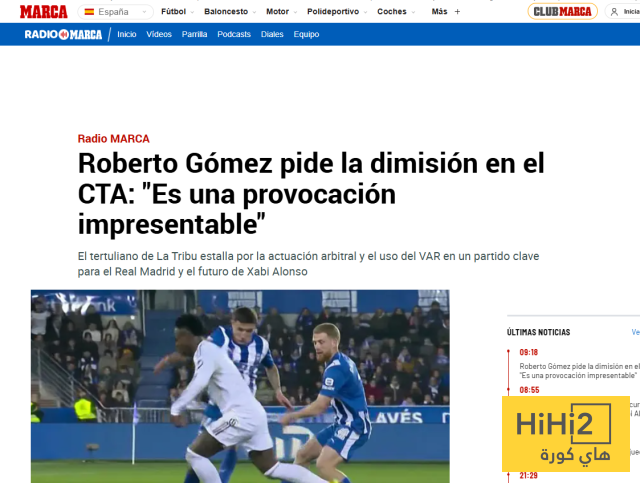Expand the Motor menu

point(282,12)
